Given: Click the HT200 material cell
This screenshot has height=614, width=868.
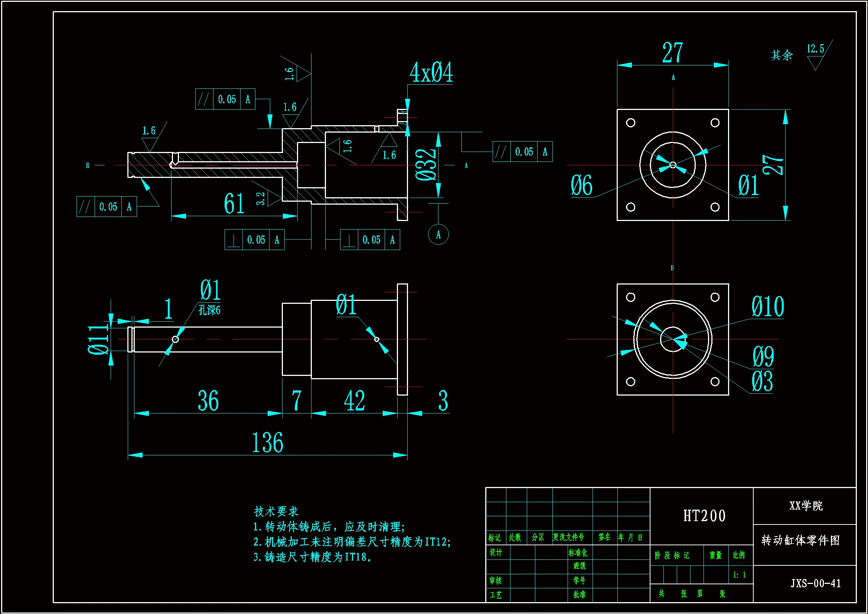Looking at the screenshot, I should point(704,516).
